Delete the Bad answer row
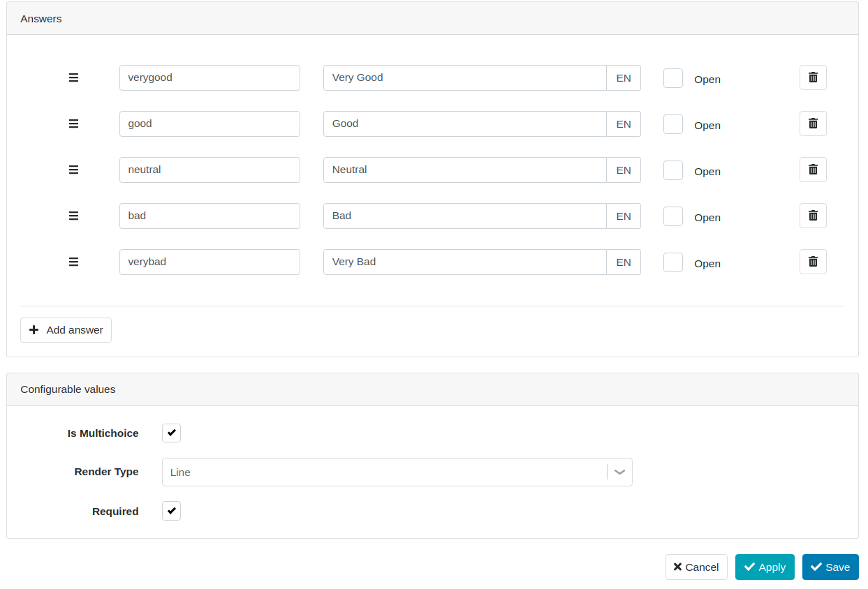Image resolution: width=868 pixels, height=589 pixels. (813, 216)
